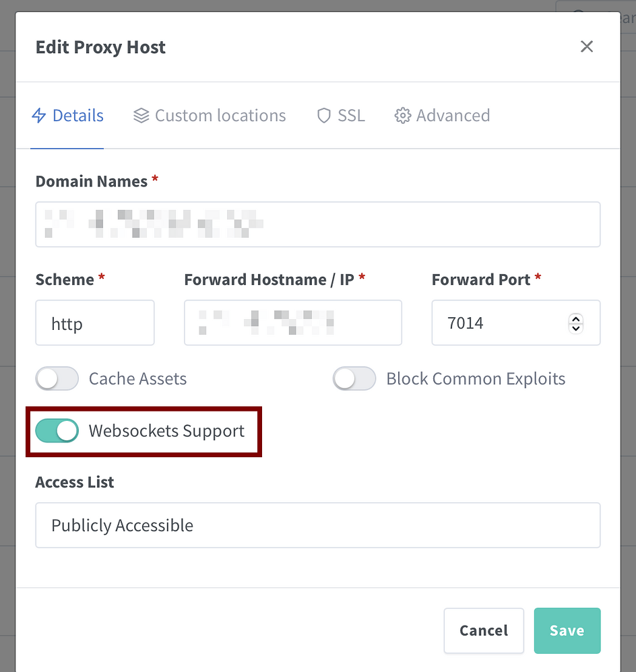Open the Scheme selector showing http

point(94,323)
